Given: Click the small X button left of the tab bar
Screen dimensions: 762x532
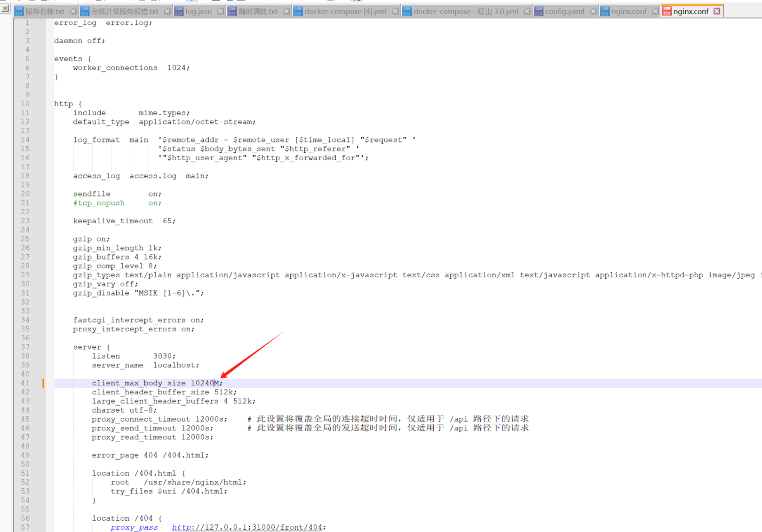Looking at the screenshot, I should (x=5, y=8).
